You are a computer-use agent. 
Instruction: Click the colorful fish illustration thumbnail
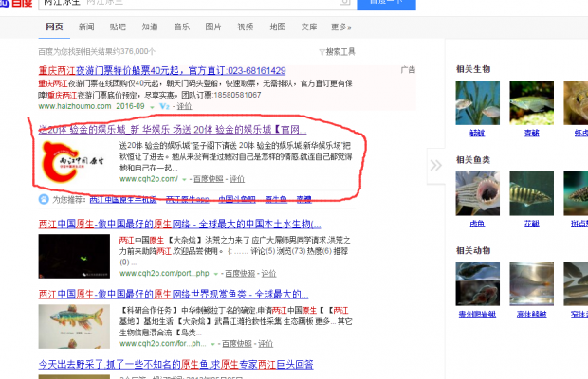(x=74, y=327)
